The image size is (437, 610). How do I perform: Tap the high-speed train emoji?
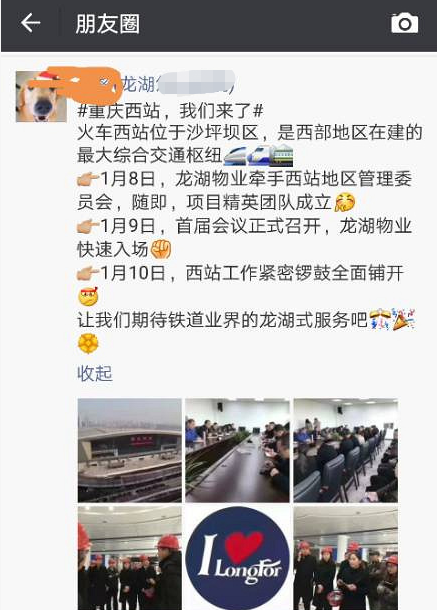point(235,156)
